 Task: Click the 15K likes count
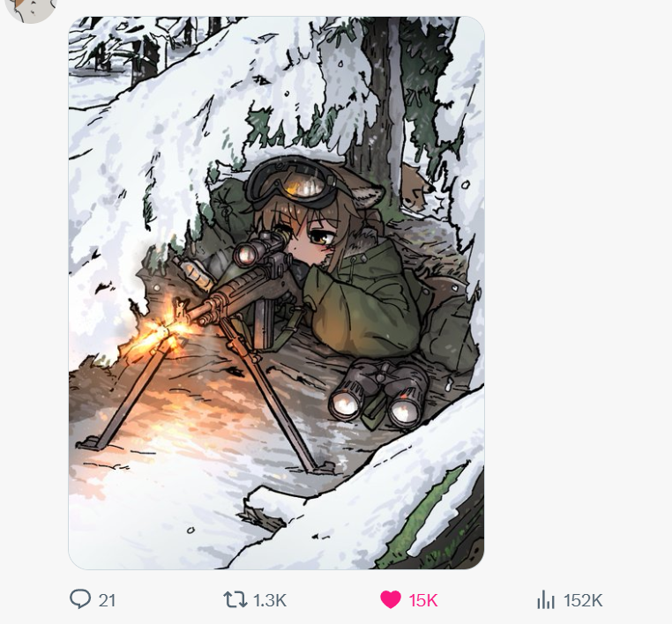pos(423,600)
